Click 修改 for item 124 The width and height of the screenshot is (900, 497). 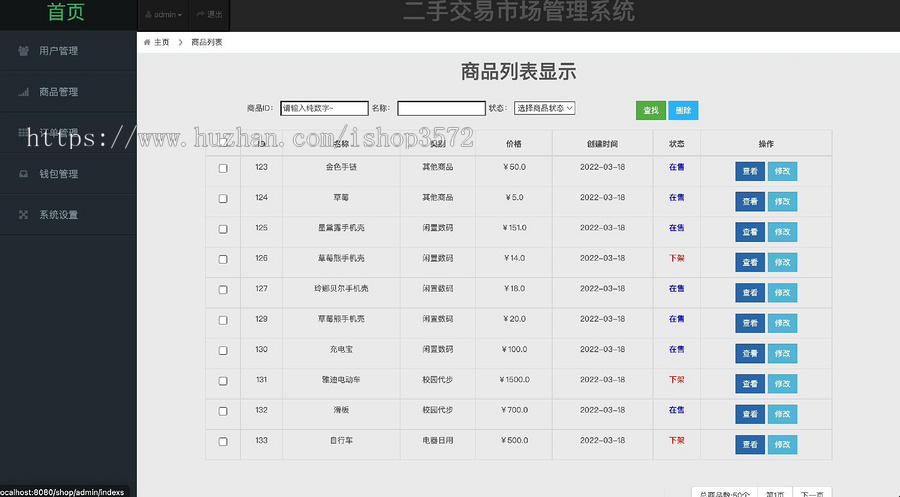coord(782,201)
